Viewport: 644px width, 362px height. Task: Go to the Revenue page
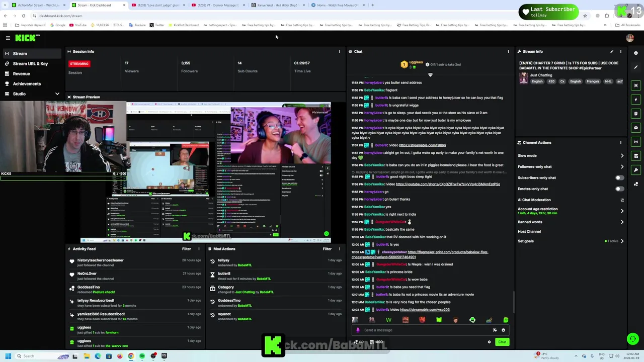point(21,73)
